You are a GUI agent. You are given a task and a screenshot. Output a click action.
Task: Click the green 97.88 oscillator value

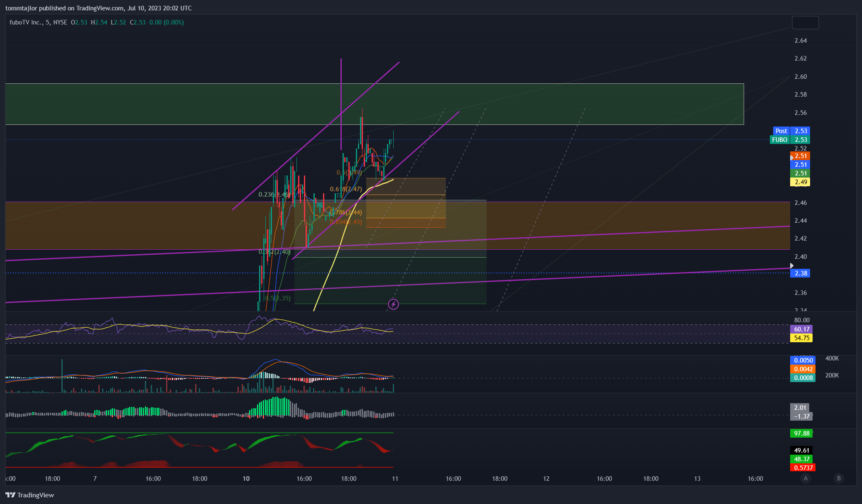coord(801,433)
